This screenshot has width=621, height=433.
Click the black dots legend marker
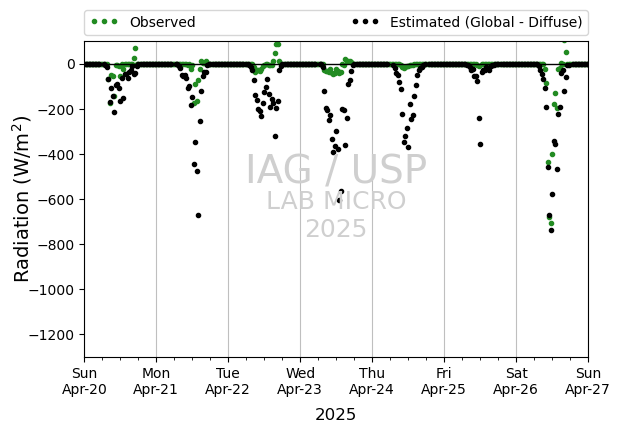pyautogui.click(x=365, y=22)
